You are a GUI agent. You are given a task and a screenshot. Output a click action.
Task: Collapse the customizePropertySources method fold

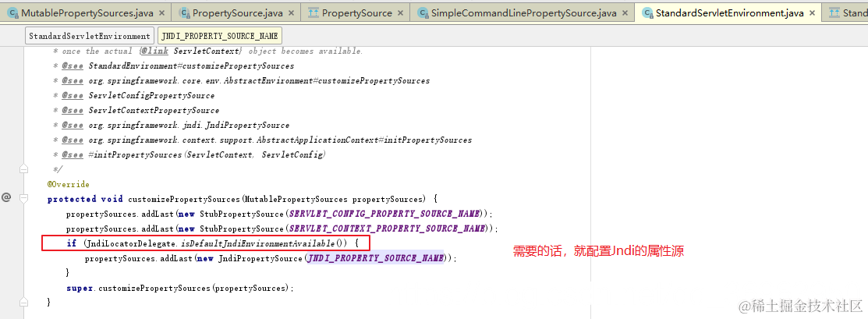pos(23,198)
